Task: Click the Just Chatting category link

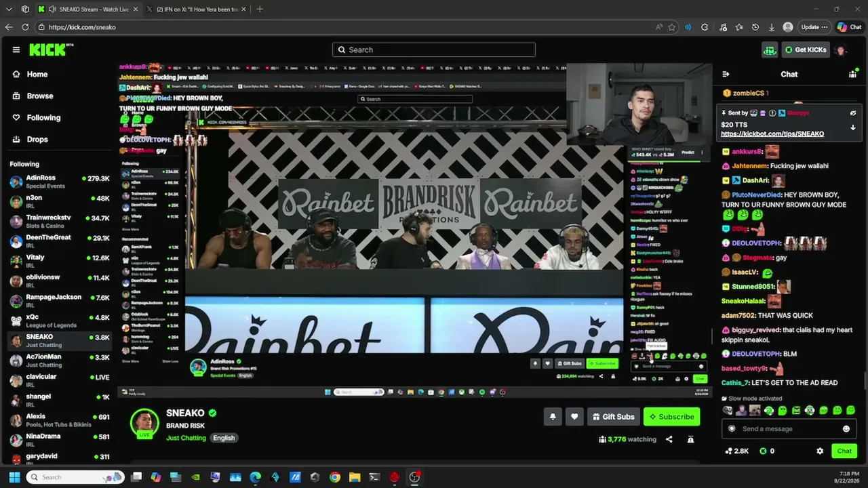Action: (186, 438)
